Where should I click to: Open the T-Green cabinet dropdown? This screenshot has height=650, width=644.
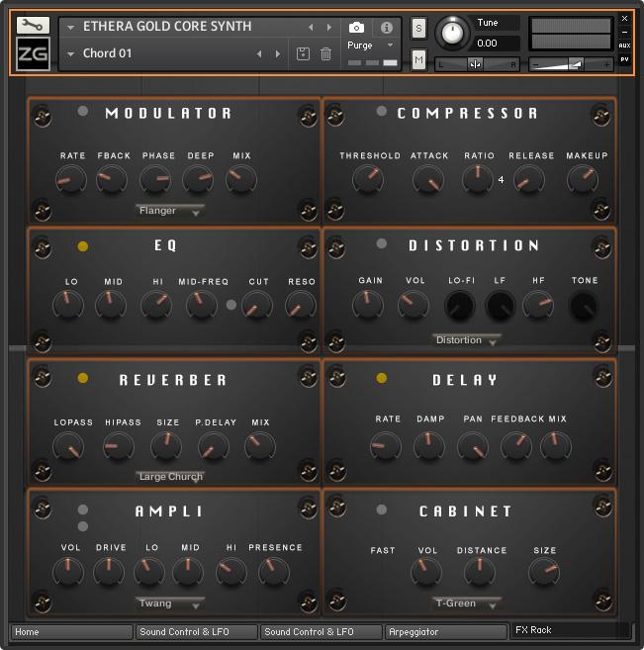pos(467,604)
